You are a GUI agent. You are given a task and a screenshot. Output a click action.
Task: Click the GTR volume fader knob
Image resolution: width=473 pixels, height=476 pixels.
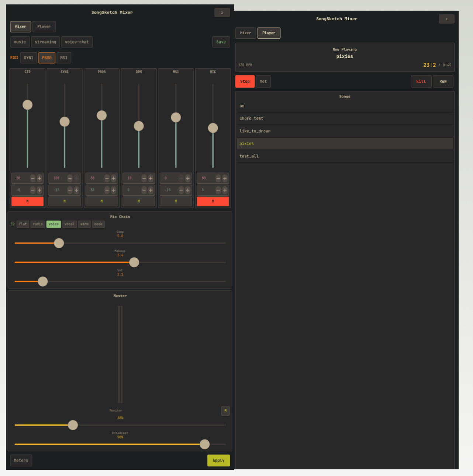[x=27, y=105]
